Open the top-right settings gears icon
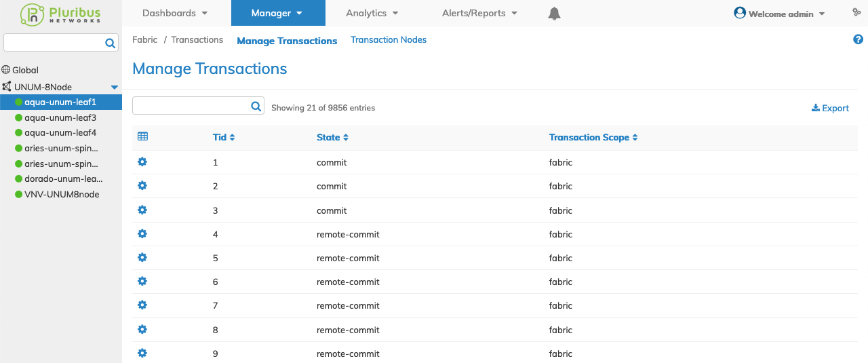 [x=856, y=12]
